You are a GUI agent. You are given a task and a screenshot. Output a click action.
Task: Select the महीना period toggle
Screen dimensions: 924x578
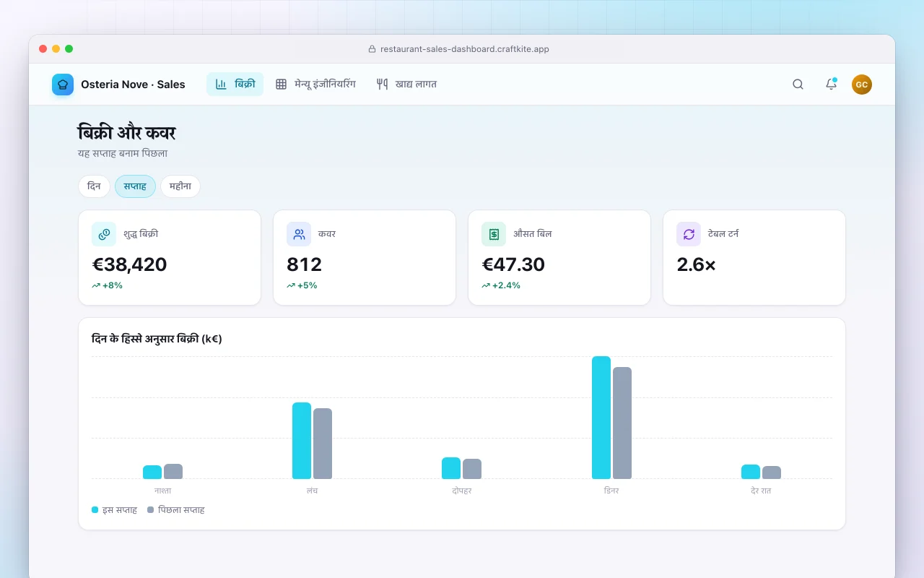[x=180, y=186]
